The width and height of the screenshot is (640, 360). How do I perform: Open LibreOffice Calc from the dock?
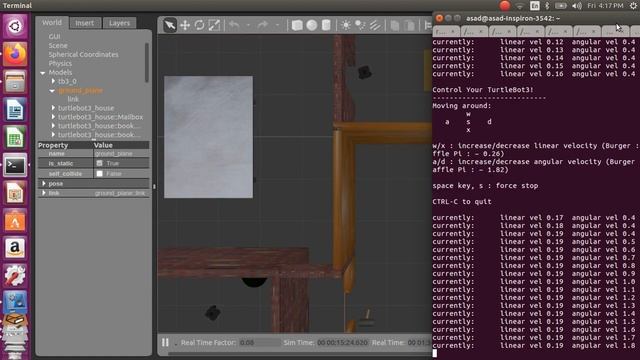tap(15, 137)
